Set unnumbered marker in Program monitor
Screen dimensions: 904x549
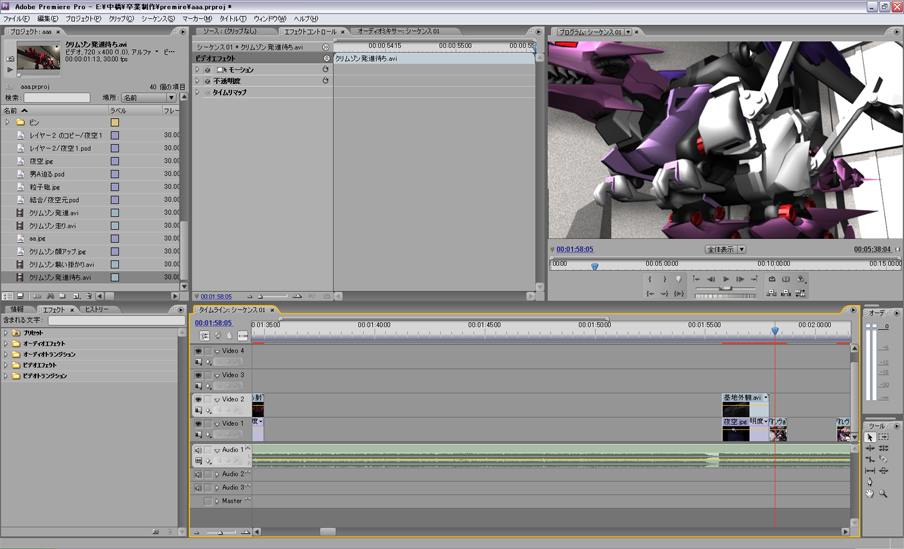click(679, 279)
